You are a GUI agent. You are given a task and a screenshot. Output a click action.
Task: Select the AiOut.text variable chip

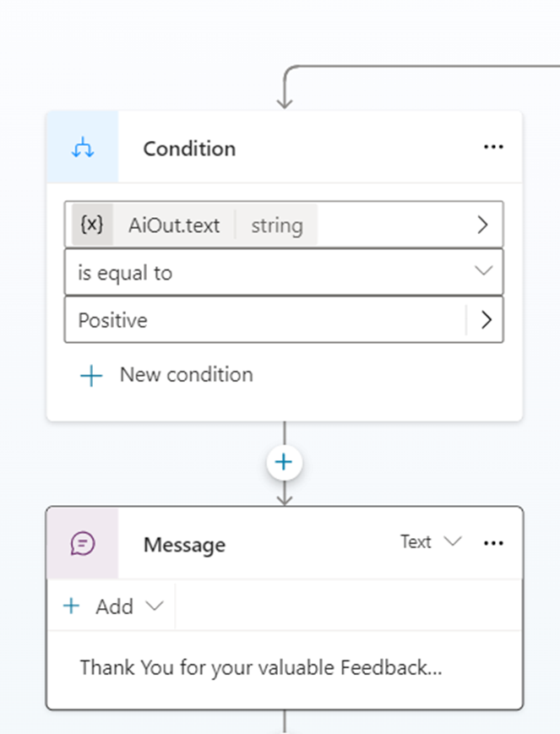173,226
